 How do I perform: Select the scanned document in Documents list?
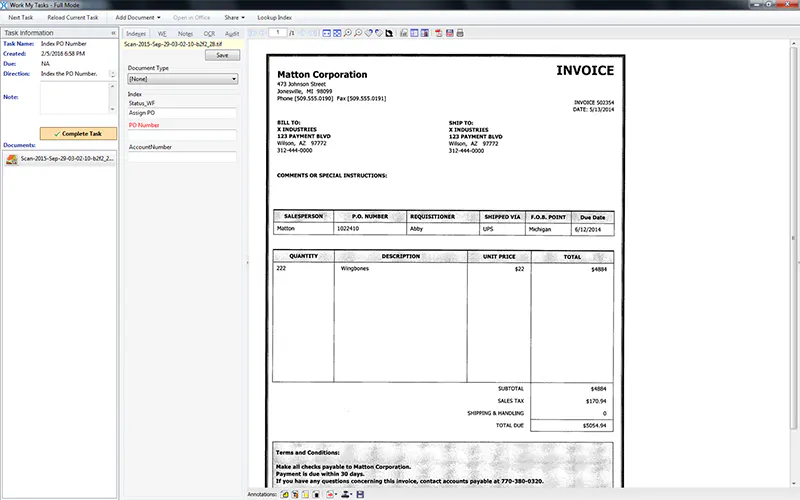click(60, 159)
